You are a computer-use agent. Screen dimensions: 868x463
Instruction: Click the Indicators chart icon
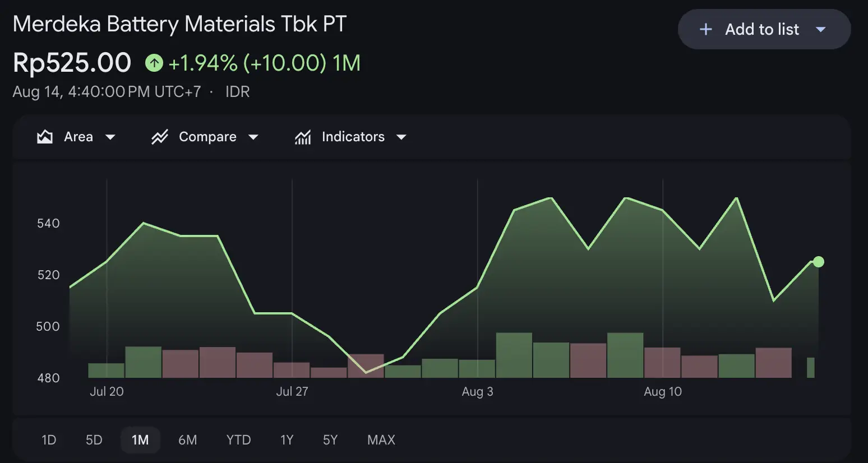[303, 137]
